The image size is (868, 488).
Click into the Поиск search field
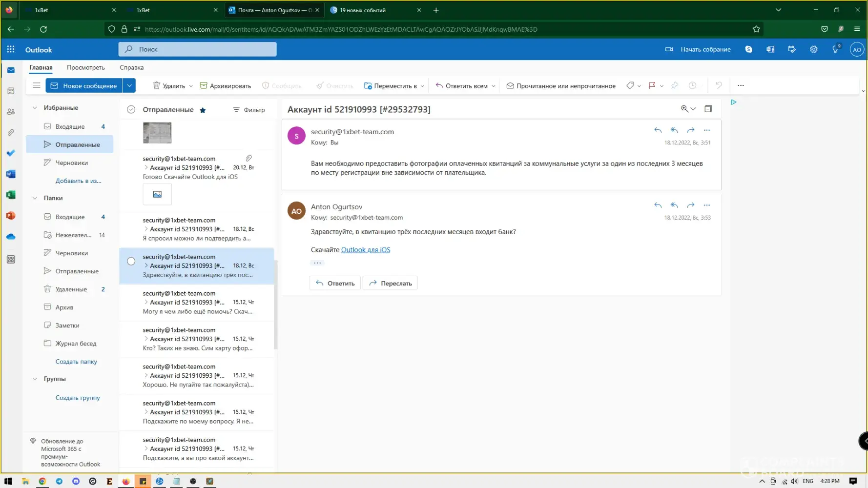197,49
